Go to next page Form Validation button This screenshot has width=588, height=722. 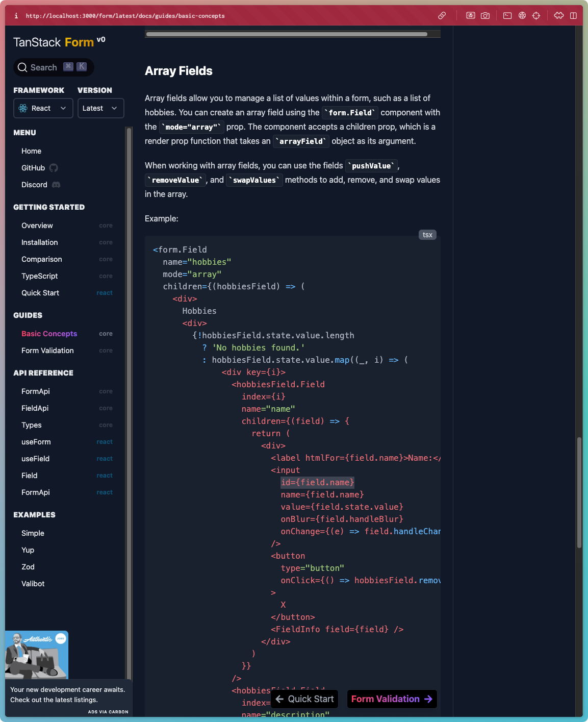[x=392, y=699]
